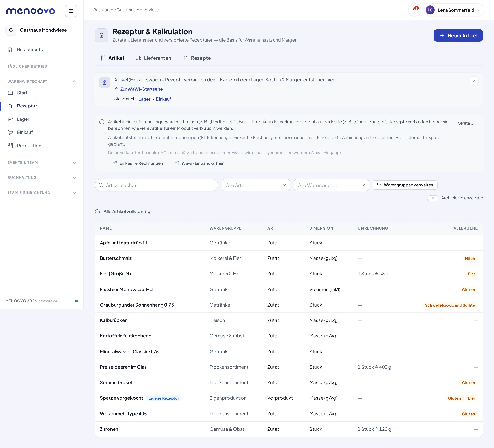494x448 pixels.
Task: Click the Artikel suchen search field
Action: [156, 185]
